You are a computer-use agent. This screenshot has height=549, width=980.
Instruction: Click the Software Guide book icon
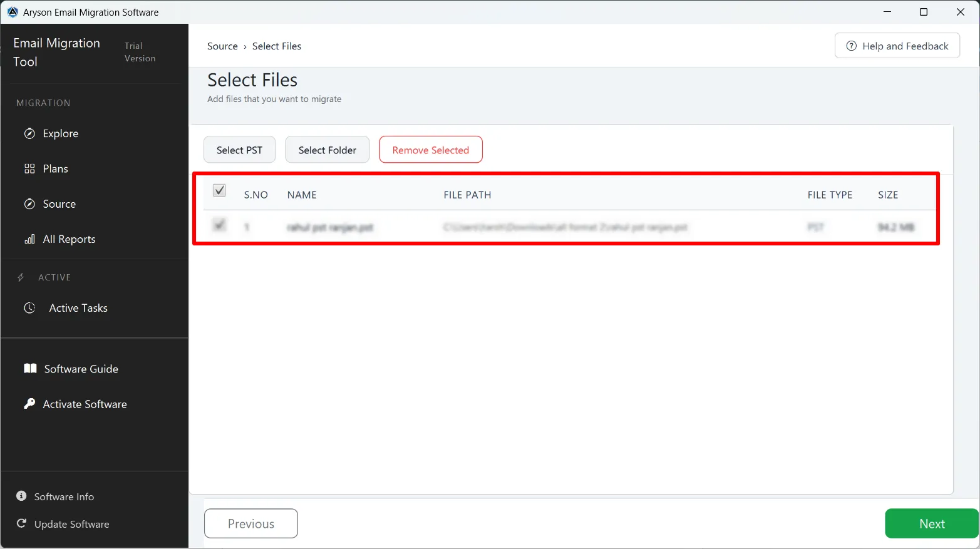pyautogui.click(x=30, y=368)
